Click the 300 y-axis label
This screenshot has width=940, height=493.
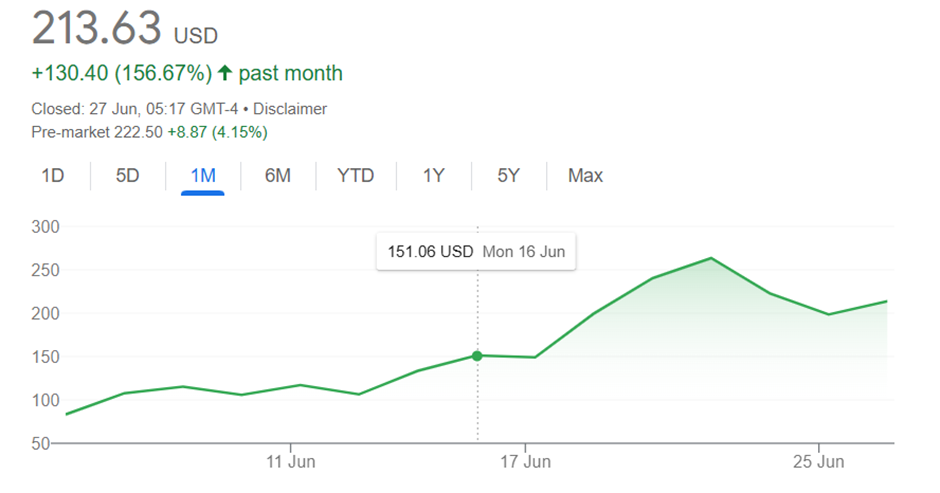[x=47, y=227]
